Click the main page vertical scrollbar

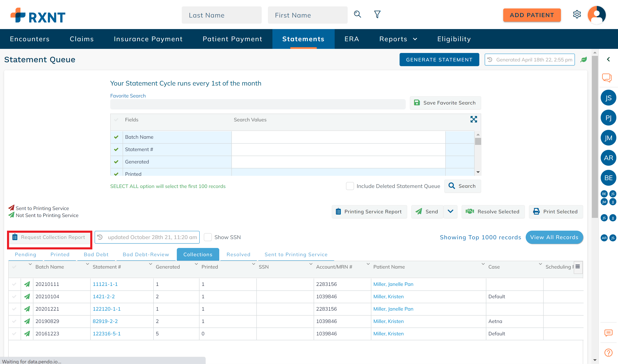[x=595, y=136]
